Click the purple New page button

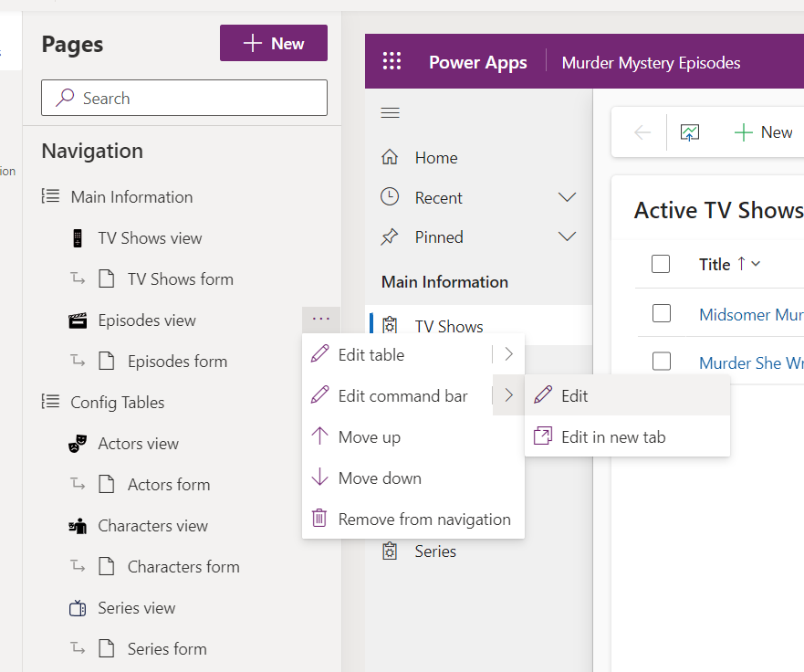pos(274,43)
